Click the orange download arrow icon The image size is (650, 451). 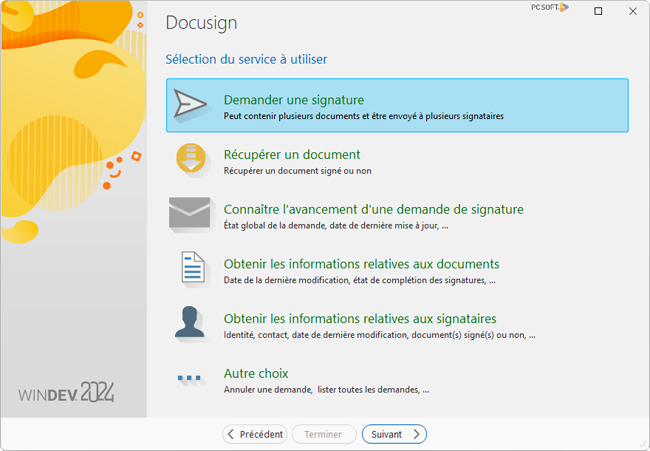[x=190, y=160]
